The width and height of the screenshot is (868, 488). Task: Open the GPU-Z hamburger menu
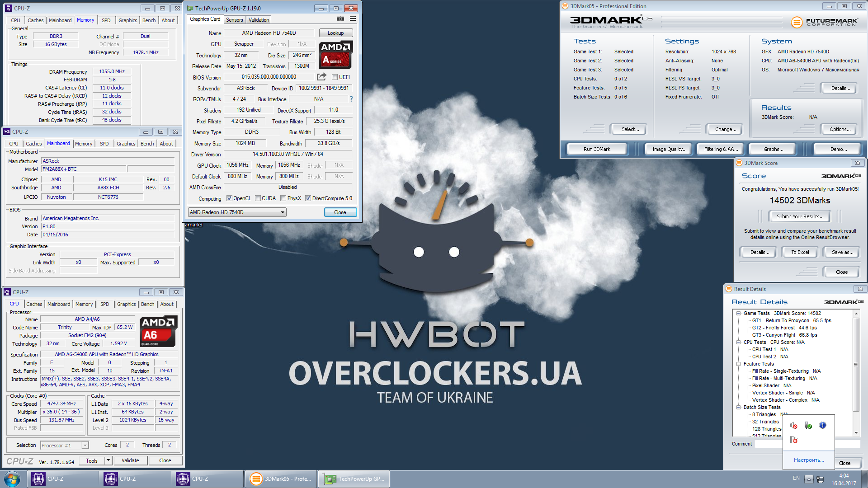click(353, 19)
